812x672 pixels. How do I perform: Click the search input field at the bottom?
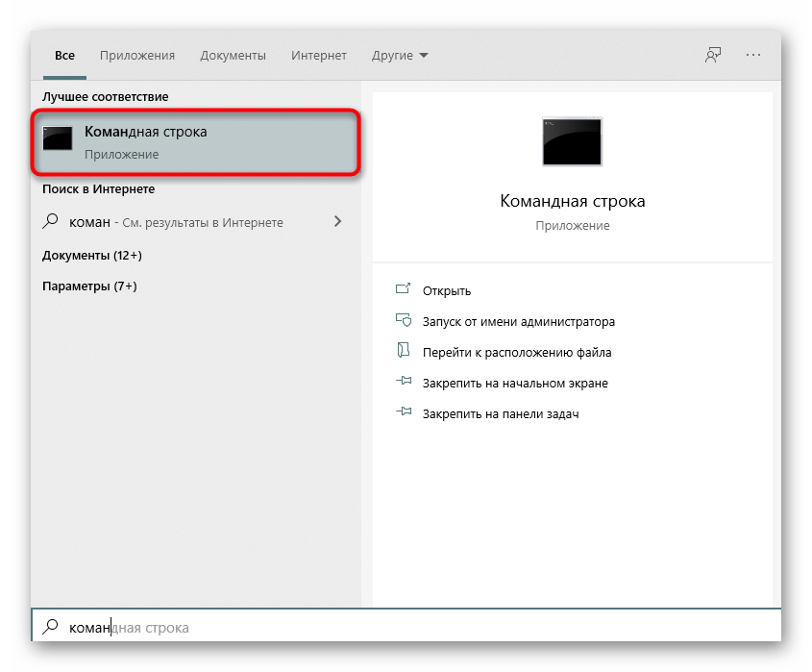pos(413,627)
